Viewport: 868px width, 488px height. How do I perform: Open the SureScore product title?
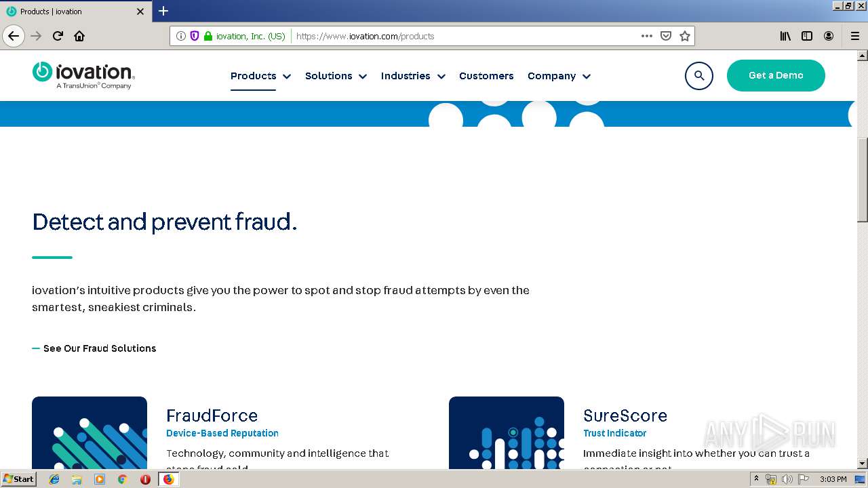click(625, 415)
